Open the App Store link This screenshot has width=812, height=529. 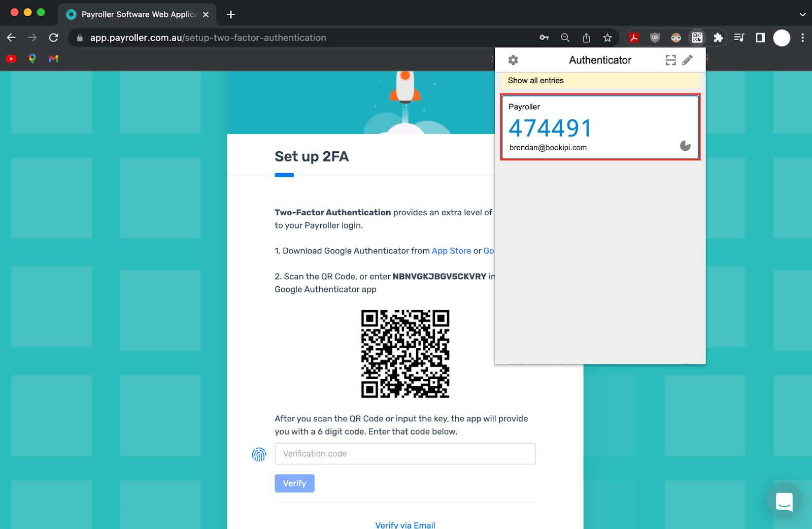click(451, 250)
